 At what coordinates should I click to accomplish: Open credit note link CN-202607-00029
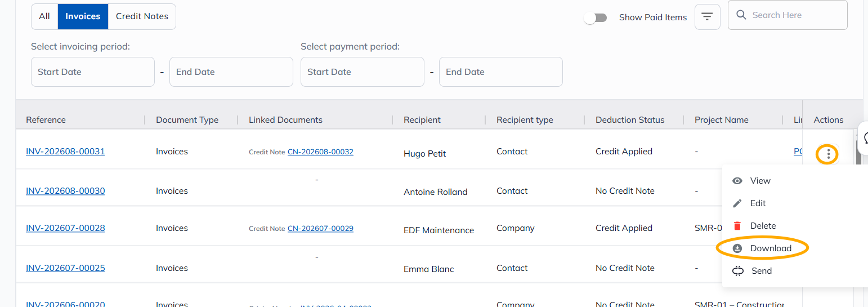[320, 228]
